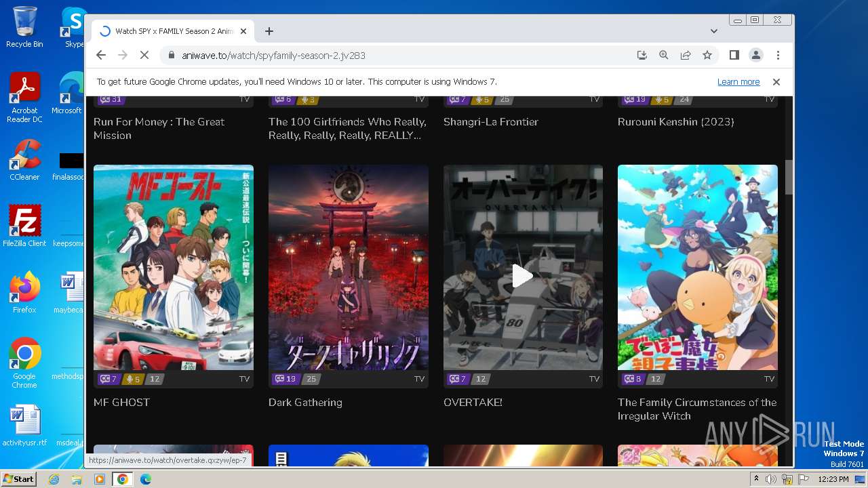Viewport: 868px width, 488px height.
Task: Select activityusr.rtf desktop file
Action: 24,426
